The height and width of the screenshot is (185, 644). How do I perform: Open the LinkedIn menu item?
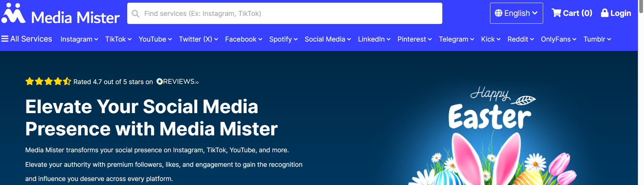[374, 39]
